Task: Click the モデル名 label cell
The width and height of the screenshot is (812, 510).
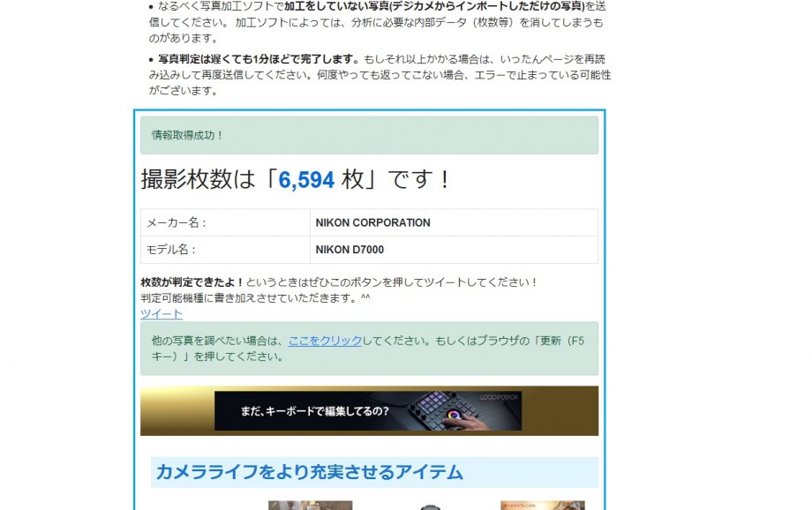Action: tap(225, 250)
